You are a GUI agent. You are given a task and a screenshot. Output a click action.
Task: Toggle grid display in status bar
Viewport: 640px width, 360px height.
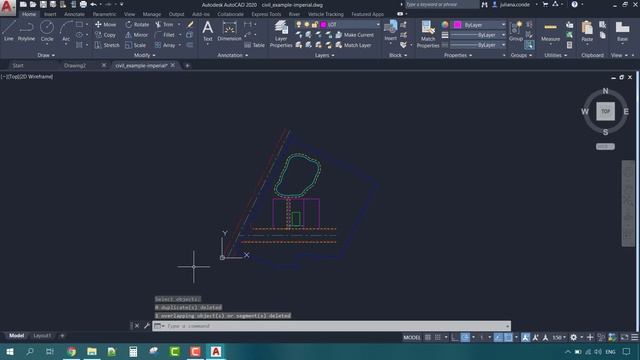coord(427,338)
